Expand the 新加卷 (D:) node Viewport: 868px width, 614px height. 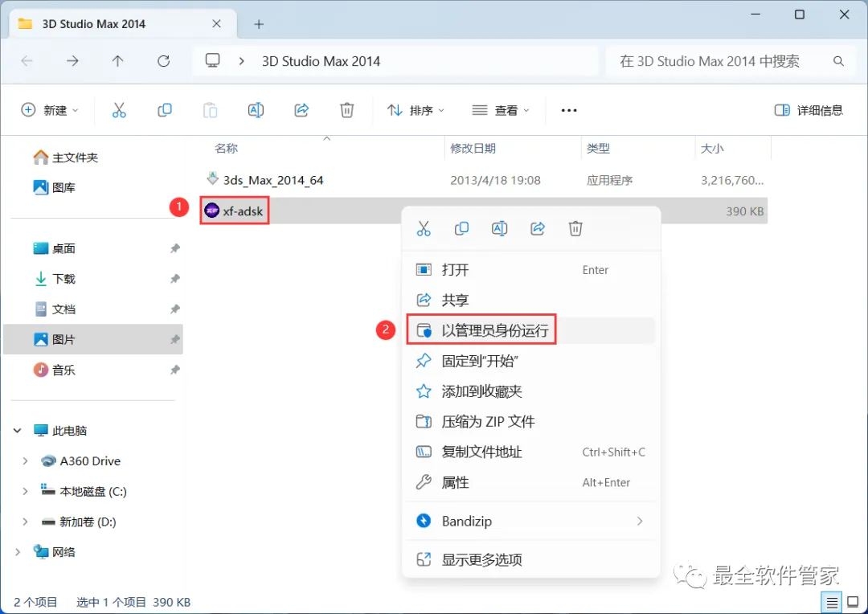pyautogui.click(x=25, y=522)
